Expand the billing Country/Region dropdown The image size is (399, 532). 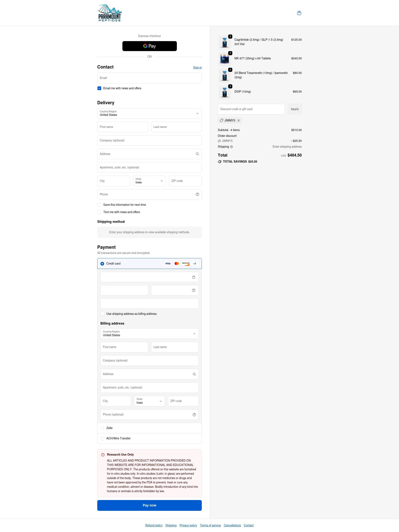(x=149, y=333)
